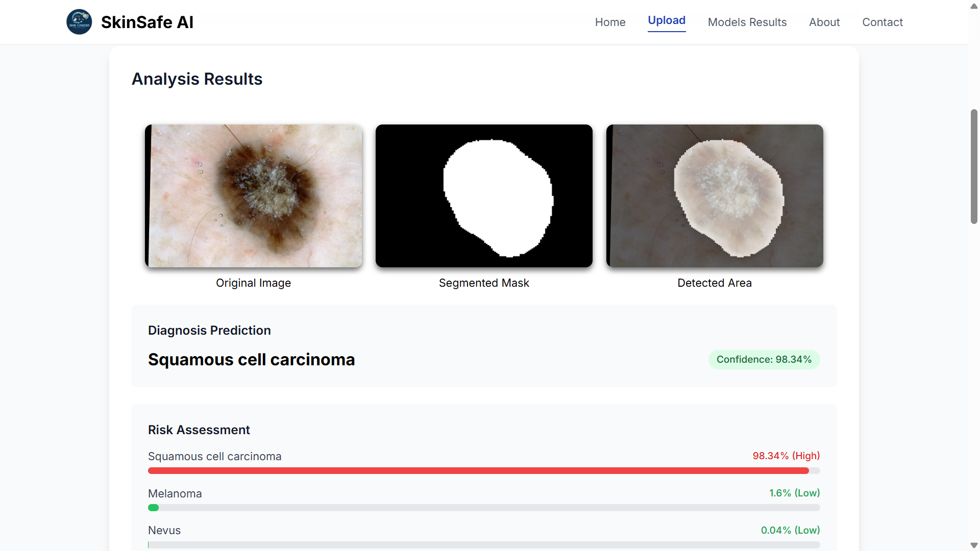Click the 1.6% (Low) Melanoma label

(x=794, y=493)
